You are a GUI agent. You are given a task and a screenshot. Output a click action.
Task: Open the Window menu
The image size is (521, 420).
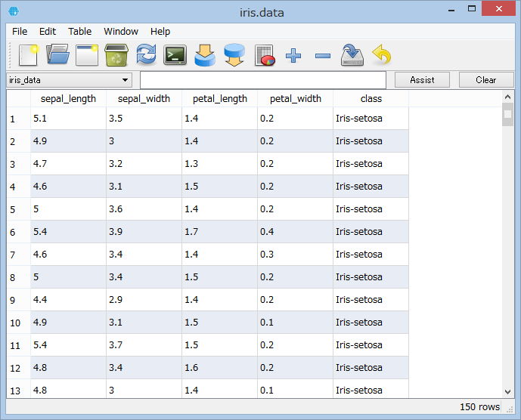coord(121,32)
